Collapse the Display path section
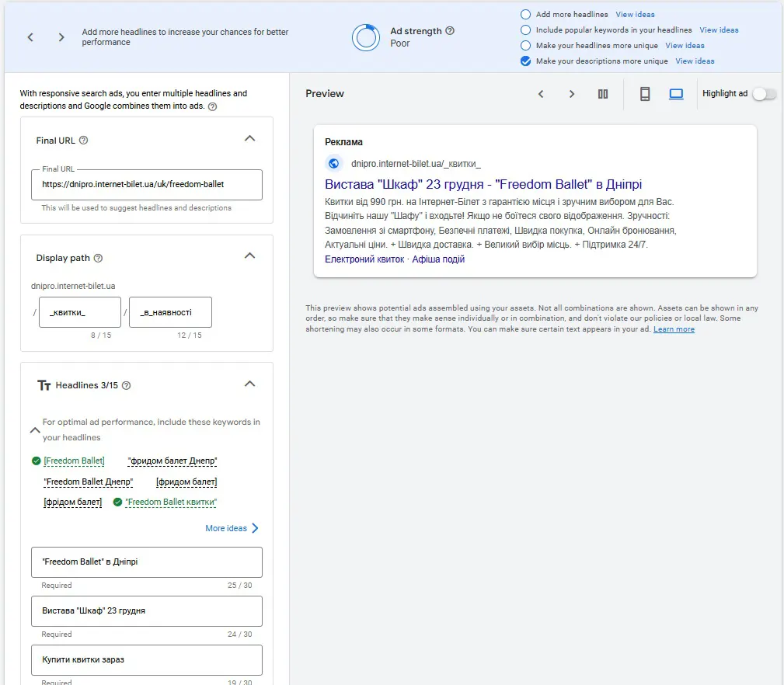784x685 pixels. 249,256
